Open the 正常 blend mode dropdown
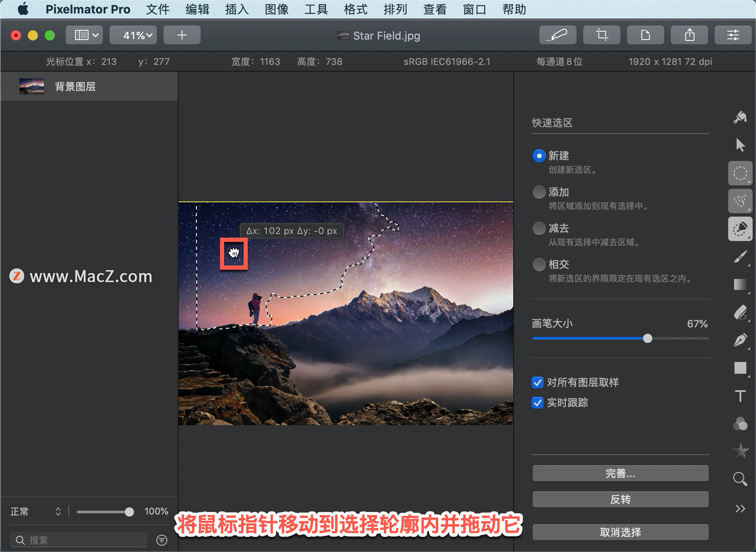This screenshot has width=756, height=552. [x=36, y=512]
